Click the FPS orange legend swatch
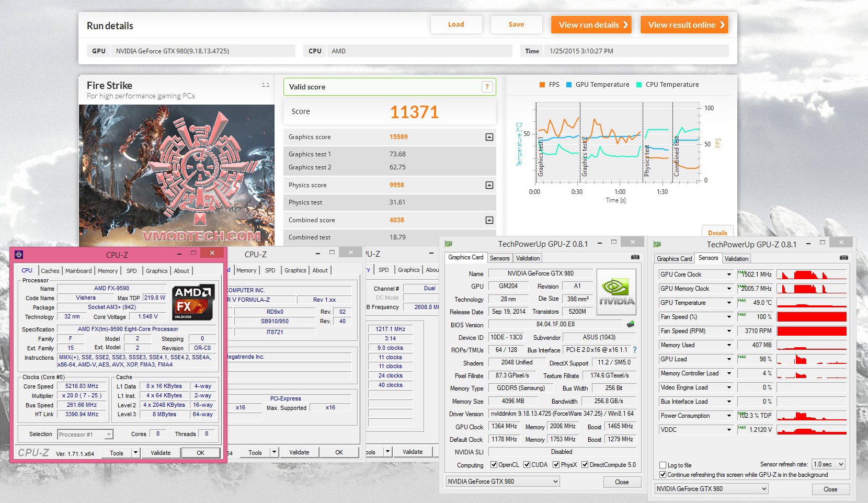 (542, 85)
